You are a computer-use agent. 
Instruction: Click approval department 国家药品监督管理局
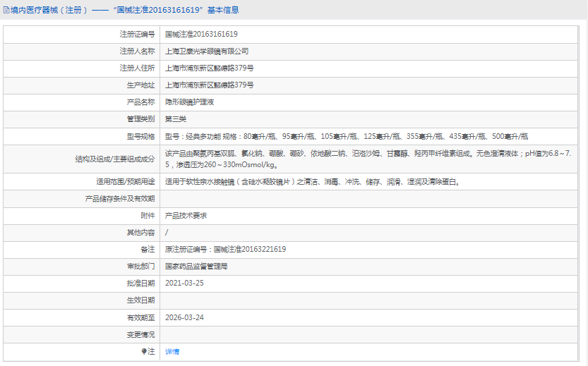196,267
